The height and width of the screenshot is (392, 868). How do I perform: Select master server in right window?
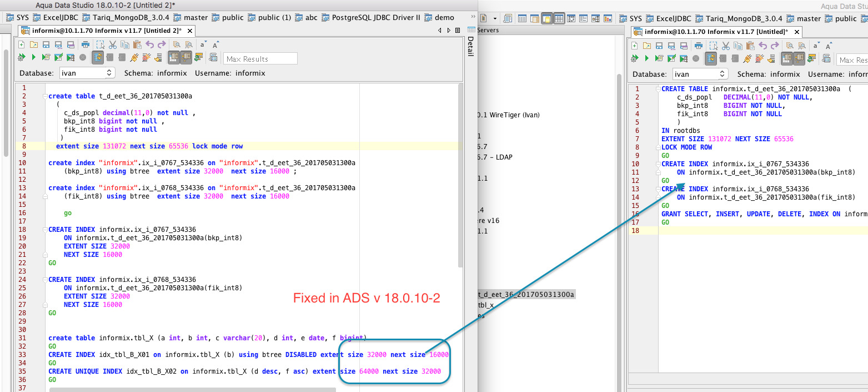pos(804,18)
